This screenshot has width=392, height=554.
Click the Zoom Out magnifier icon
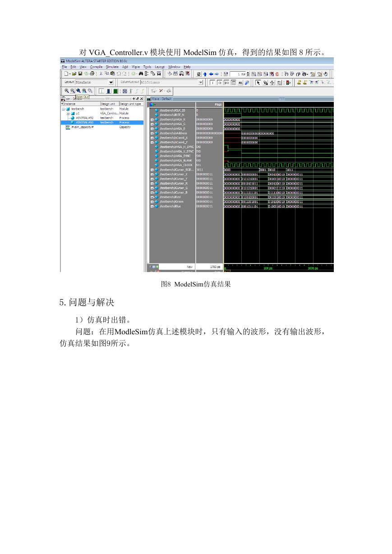[72, 90]
